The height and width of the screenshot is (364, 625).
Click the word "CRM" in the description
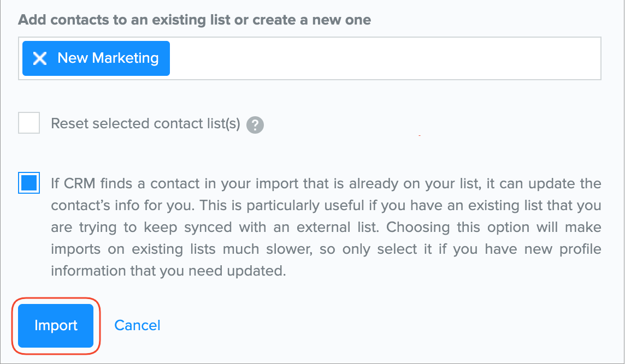point(79,183)
